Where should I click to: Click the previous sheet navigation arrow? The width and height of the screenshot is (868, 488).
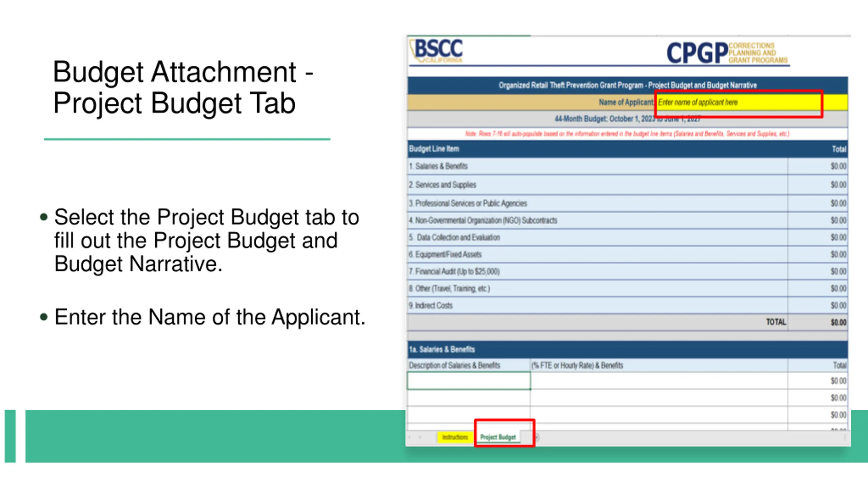pyautogui.click(x=410, y=437)
